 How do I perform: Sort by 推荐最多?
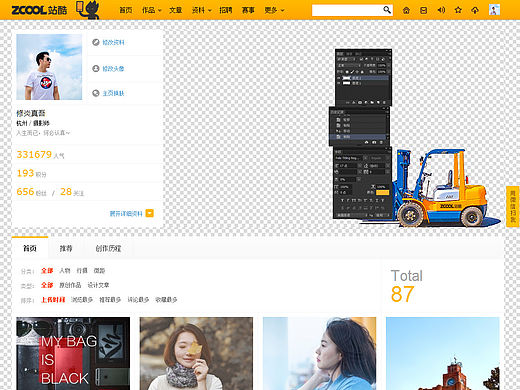tap(110, 300)
